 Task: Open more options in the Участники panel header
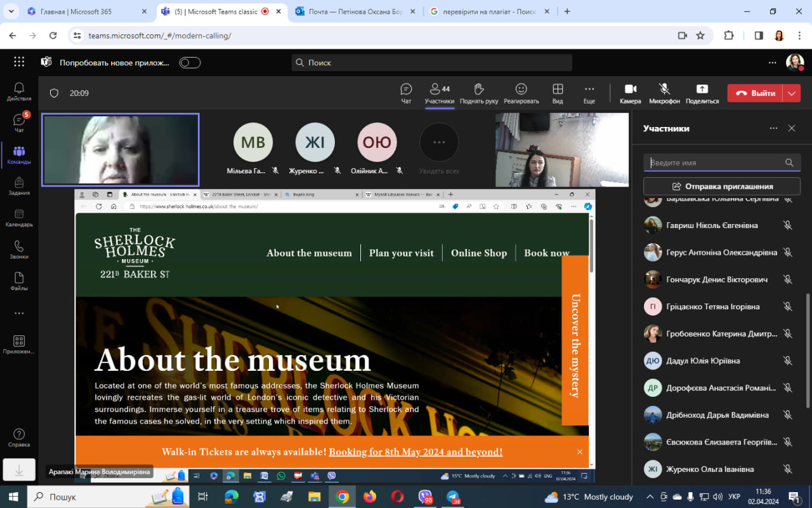coord(773,128)
